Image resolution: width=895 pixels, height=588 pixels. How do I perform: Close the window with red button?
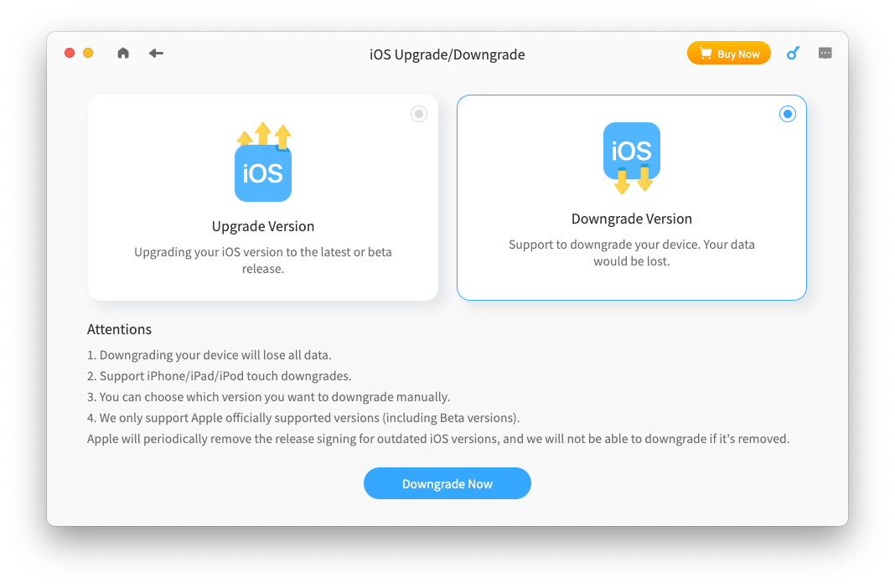pyautogui.click(x=70, y=54)
